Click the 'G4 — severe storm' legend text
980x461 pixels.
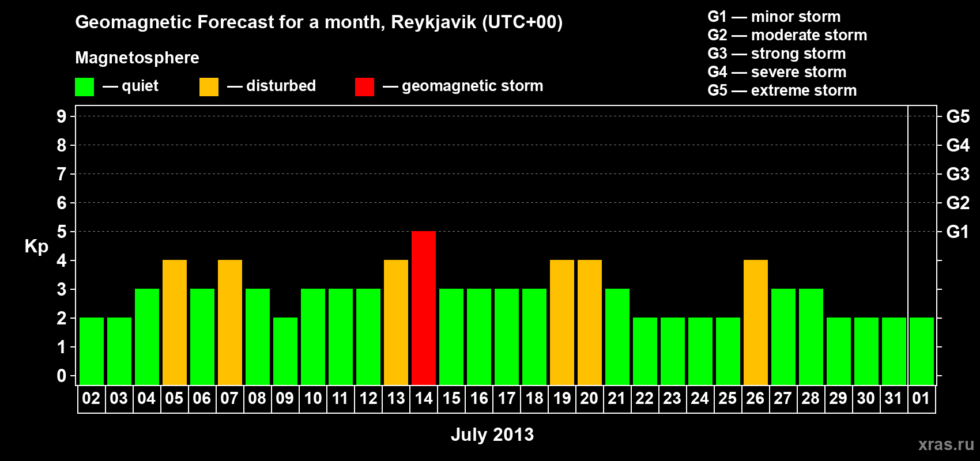point(777,72)
